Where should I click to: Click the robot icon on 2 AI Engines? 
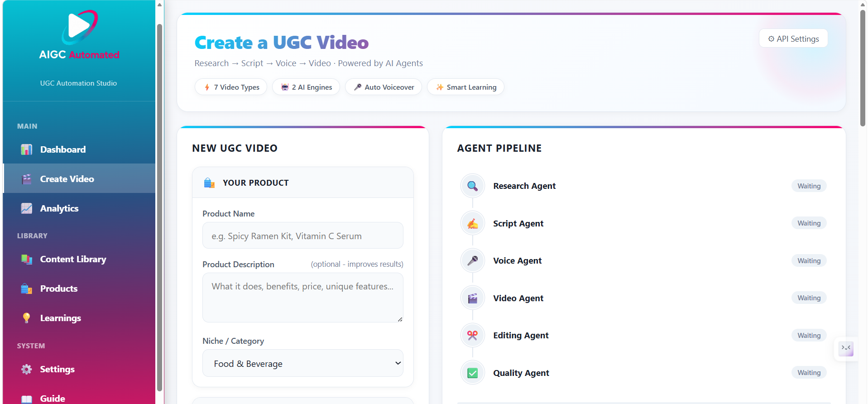pyautogui.click(x=285, y=87)
